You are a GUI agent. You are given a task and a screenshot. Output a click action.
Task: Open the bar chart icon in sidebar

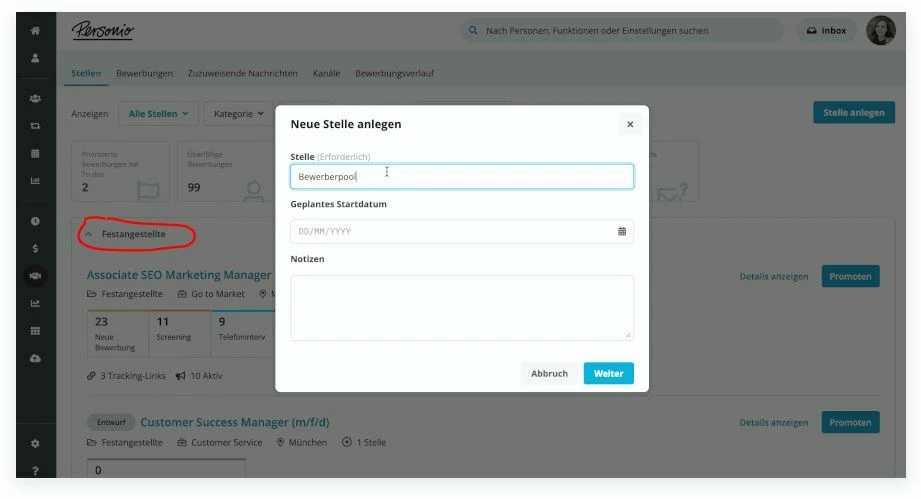pyautogui.click(x=35, y=181)
